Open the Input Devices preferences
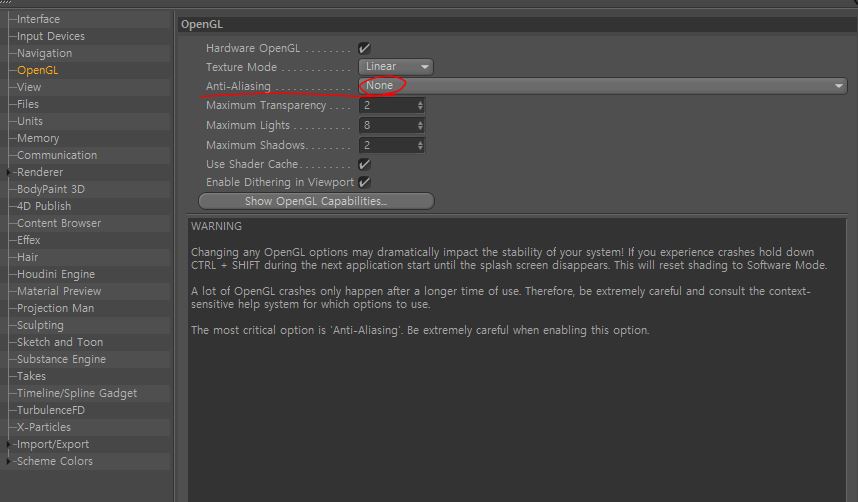 tap(50, 36)
